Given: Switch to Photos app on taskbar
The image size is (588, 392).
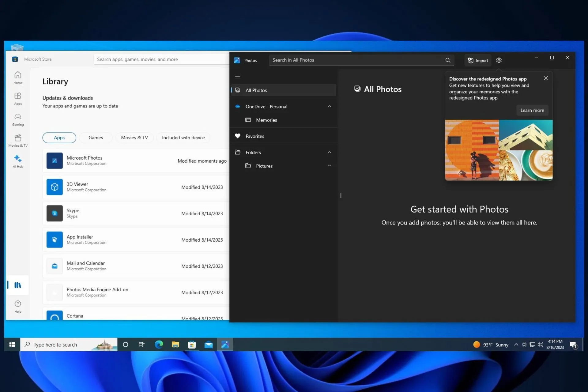Looking at the screenshot, I should pos(225,345).
